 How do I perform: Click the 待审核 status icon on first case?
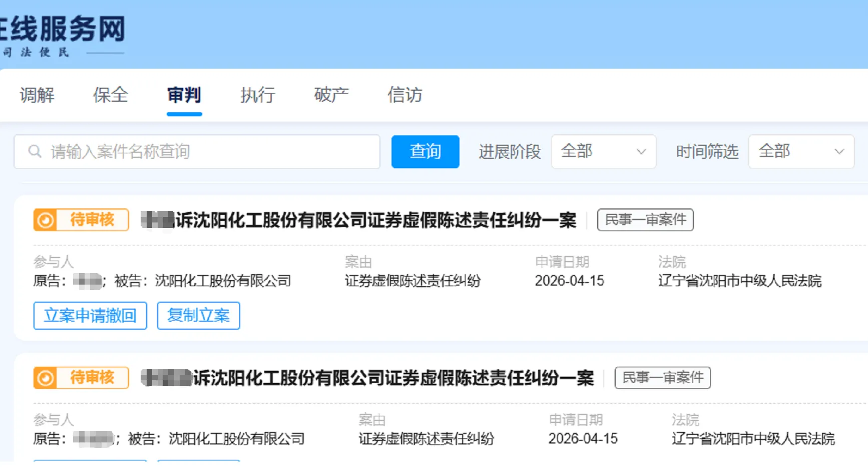click(x=46, y=220)
